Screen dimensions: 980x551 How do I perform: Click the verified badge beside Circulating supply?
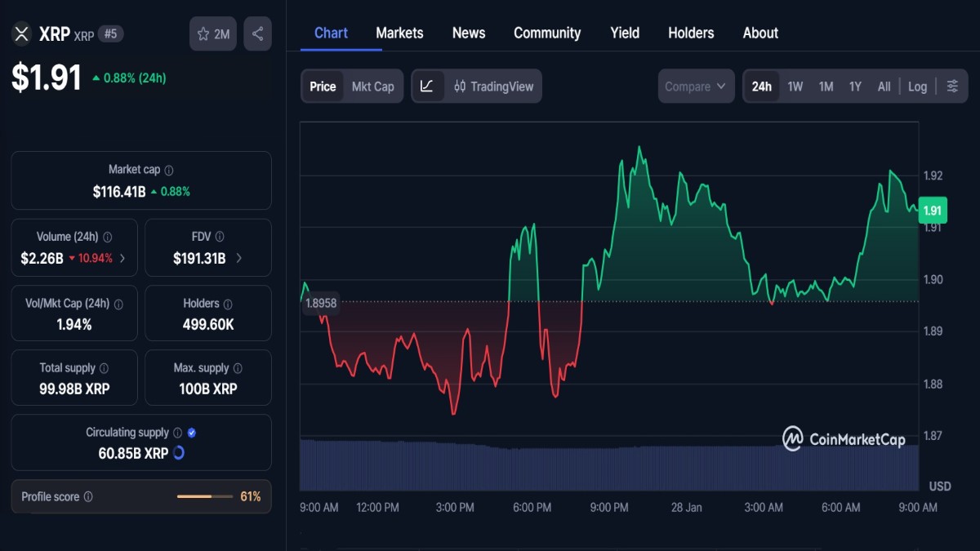pyautogui.click(x=189, y=432)
